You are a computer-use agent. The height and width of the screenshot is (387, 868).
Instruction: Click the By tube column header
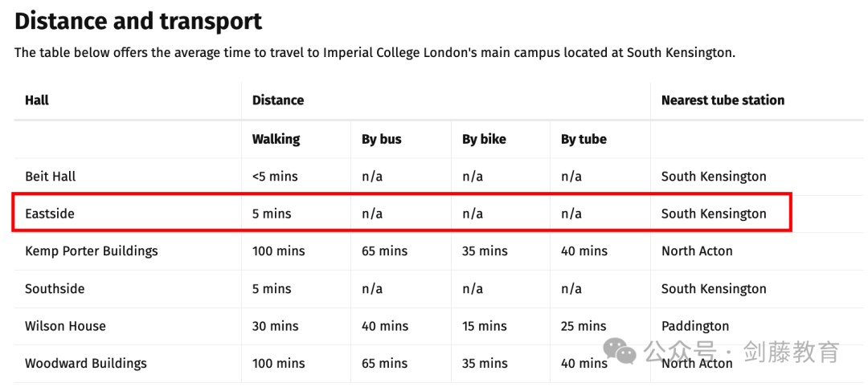[x=583, y=140]
